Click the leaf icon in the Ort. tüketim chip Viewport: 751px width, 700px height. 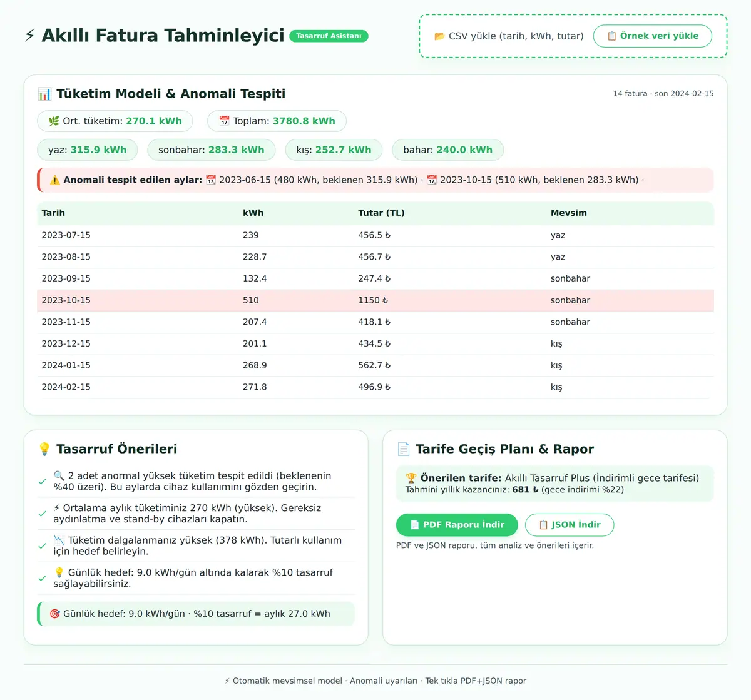point(54,121)
